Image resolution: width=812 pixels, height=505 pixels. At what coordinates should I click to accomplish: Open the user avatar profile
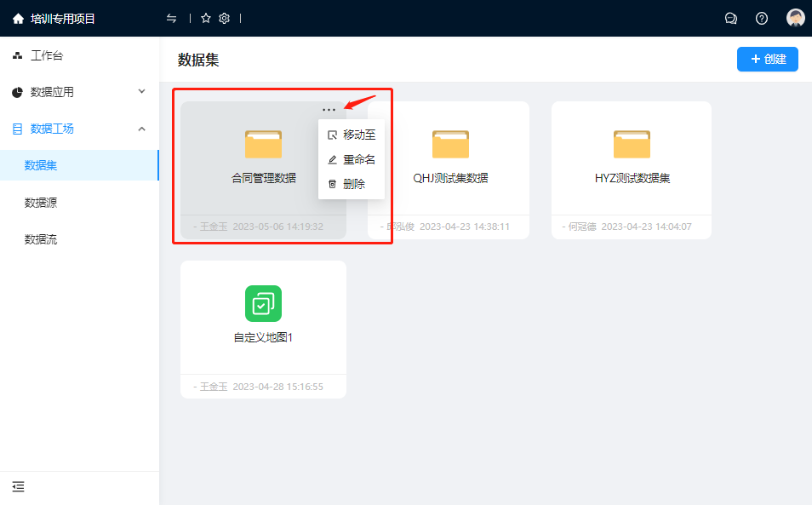pos(795,18)
